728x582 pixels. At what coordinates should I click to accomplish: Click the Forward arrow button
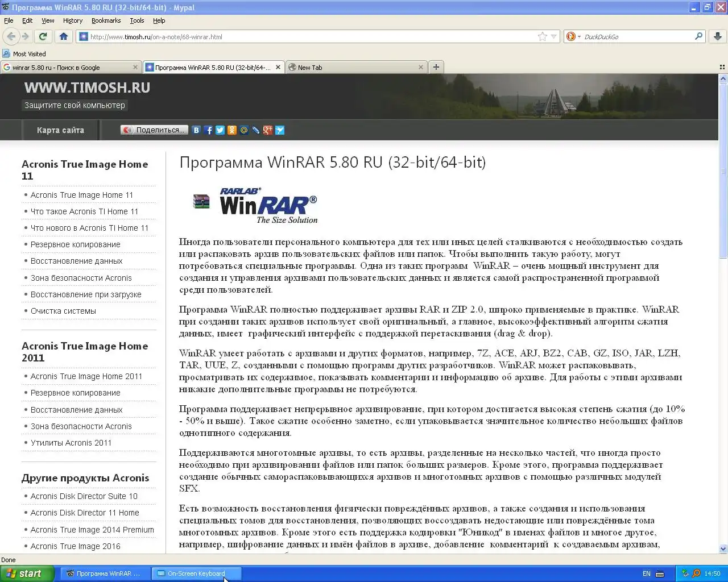click(x=26, y=36)
